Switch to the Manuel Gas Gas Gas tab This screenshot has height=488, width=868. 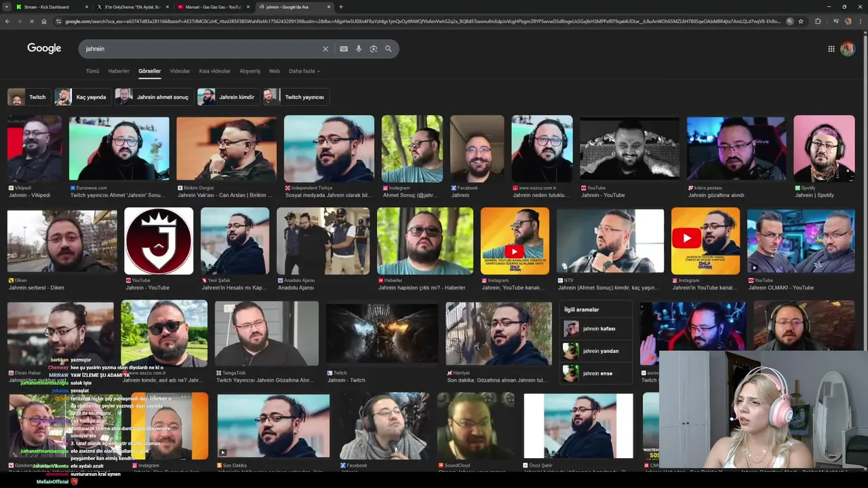tap(213, 7)
